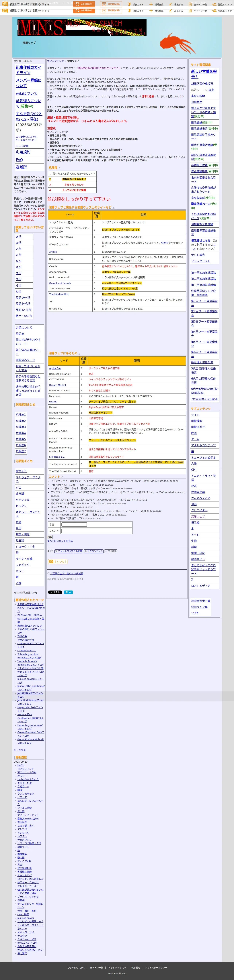Screen dimensions: 234x980
Task: Open 記事作成のガイドライン in the left menu
Action: point(29,70)
